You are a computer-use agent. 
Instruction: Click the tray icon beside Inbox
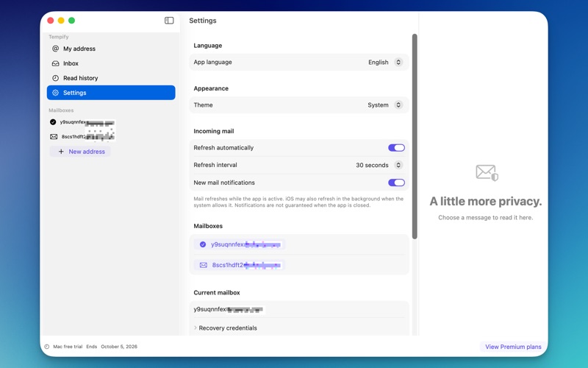click(56, 63)
